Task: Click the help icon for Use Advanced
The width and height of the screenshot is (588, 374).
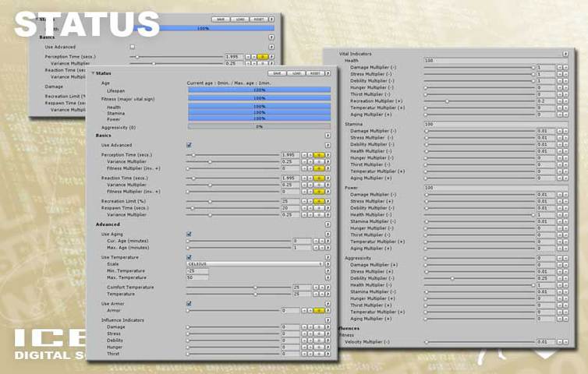Action: (x=328, y=145)
